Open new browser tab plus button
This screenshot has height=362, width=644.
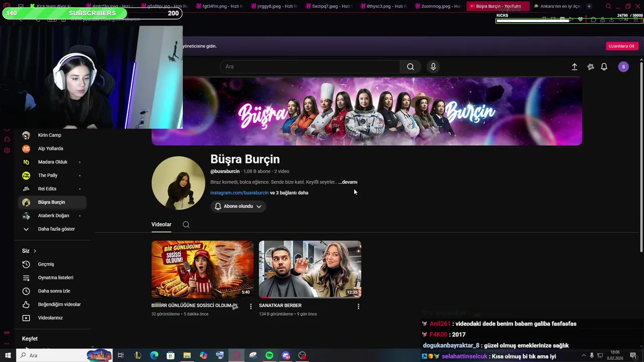[589, 6]
